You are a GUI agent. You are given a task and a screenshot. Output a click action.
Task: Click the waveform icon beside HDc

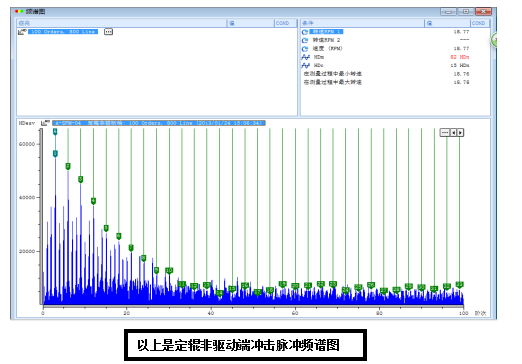pos(305,65)
